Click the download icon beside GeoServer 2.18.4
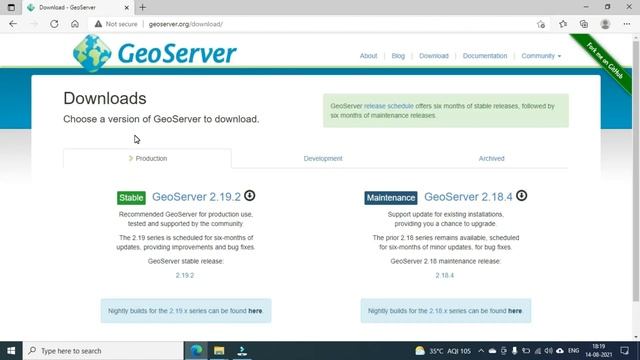The width and height of the screenshot is (640, 360). (521, 196)
